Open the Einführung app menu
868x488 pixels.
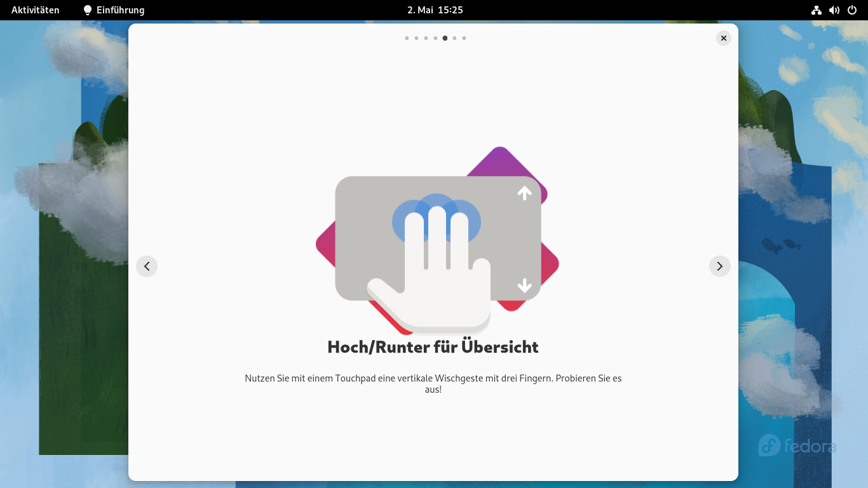[114, 10]
